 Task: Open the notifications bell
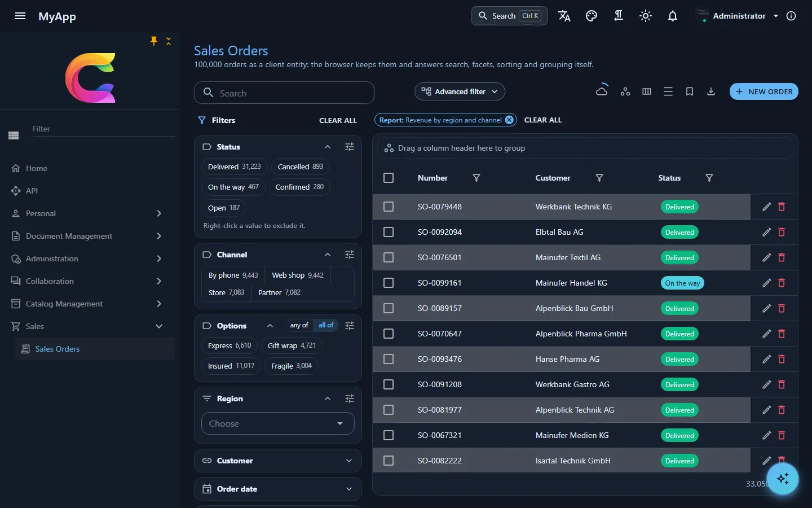pyautogui.click(x=673, y=16)
